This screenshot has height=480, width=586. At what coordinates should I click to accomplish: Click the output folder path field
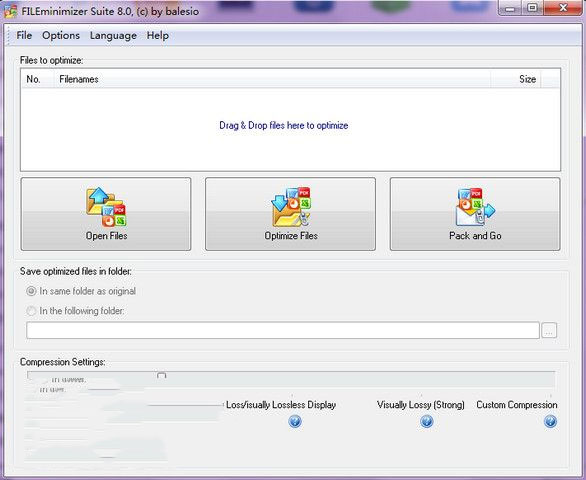coord(283,330)
